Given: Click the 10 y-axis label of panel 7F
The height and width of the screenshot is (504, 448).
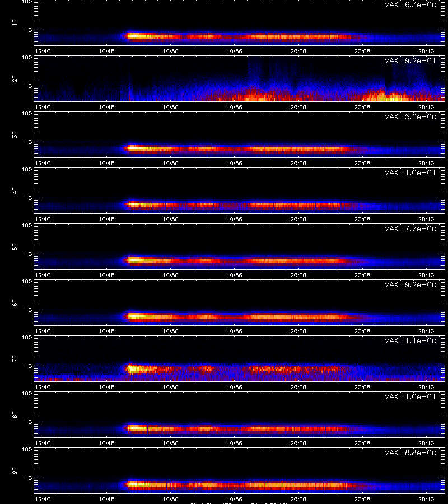Looking at the screenshot, I should pos(29,366).
